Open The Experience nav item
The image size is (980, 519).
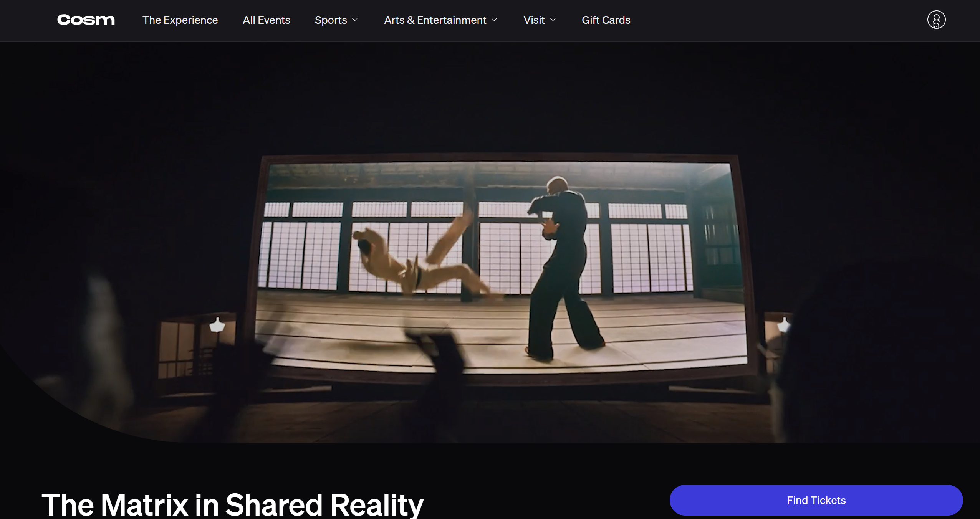coord(180,20)
